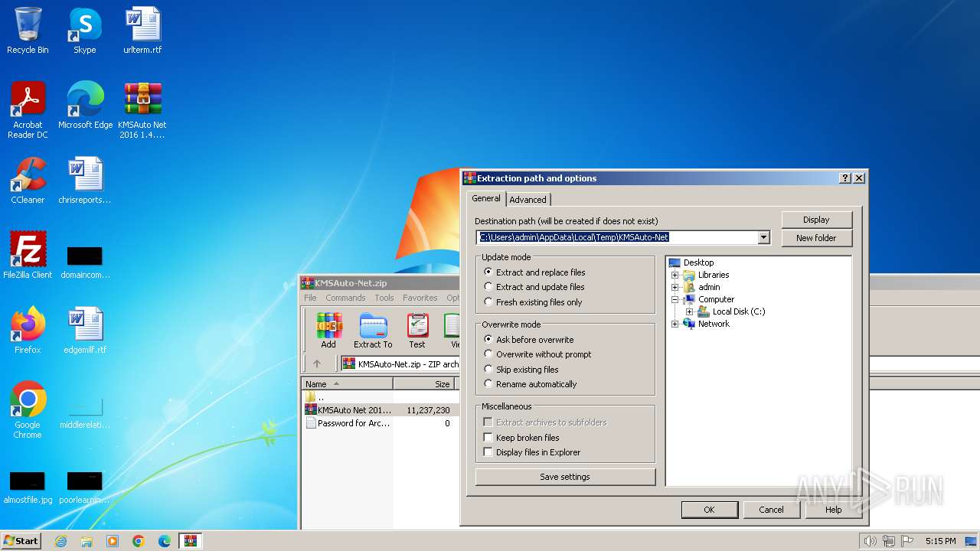Open the Edge icon on the taskbar
The width and height of the screenshot is (980, 551).
(x=165, y=541)
